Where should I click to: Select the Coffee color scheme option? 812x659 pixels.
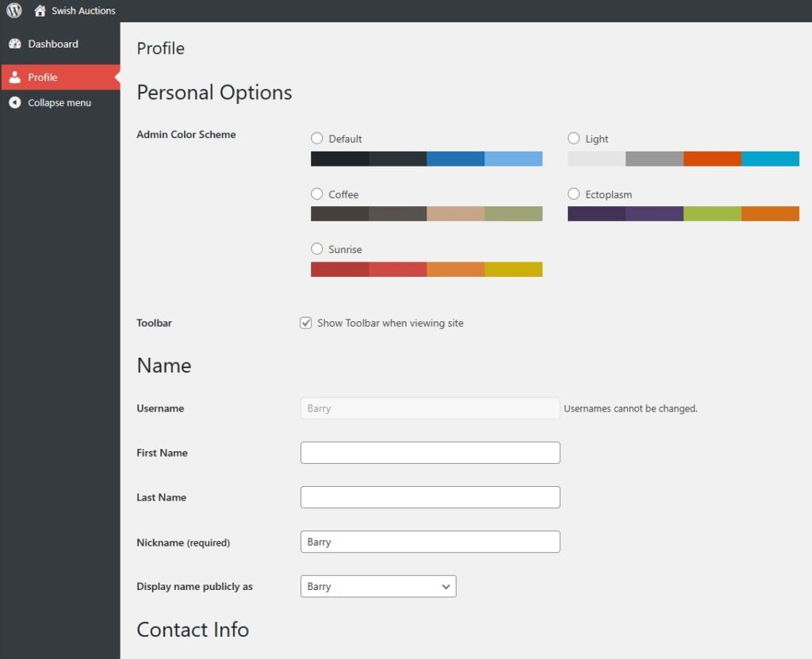click(317, 193)
